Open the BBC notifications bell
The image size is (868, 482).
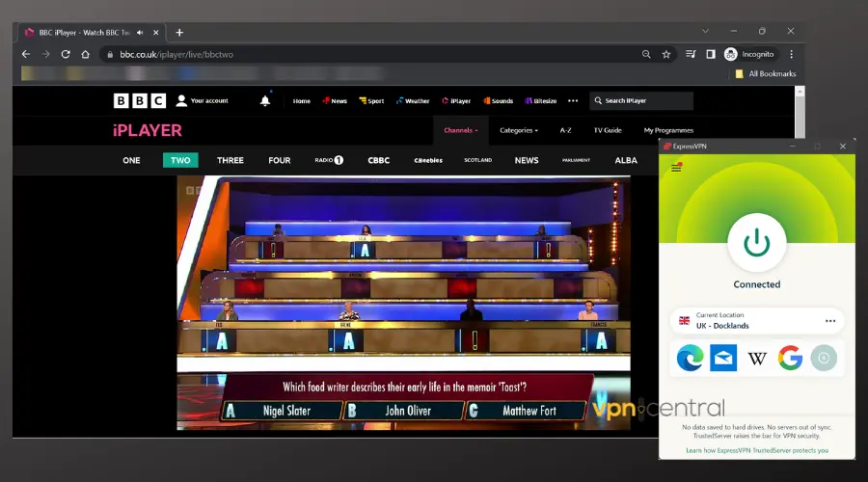point(265,100)
